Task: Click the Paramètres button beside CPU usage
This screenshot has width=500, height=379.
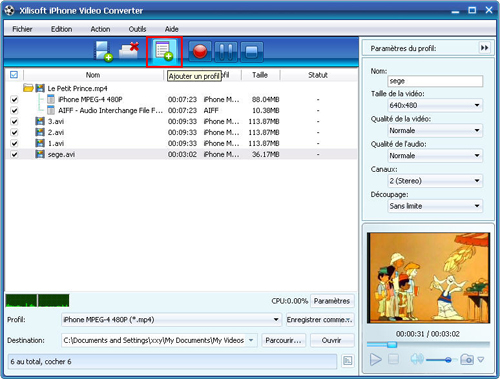Action: [332, 301]
